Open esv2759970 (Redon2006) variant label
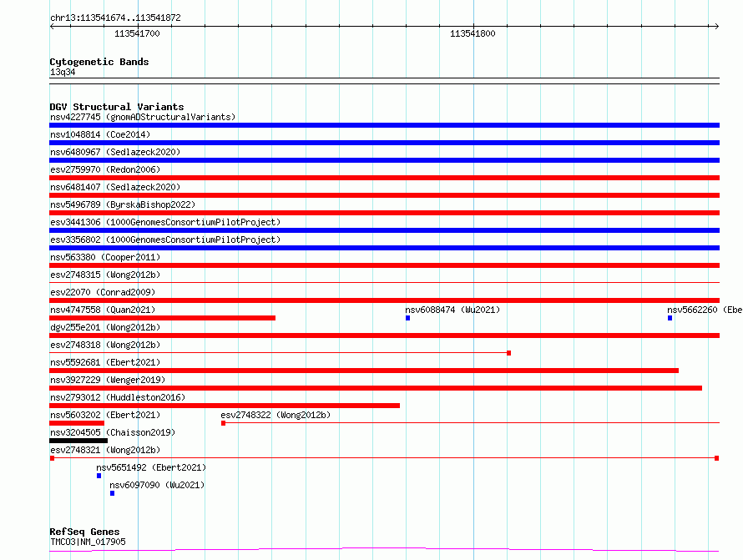The image size is (743, 560). click(105, 169)
